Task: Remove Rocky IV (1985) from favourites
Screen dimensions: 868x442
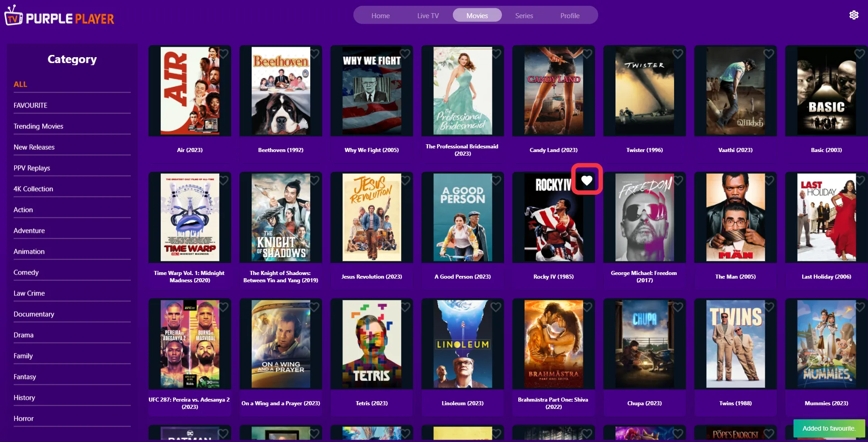Action: coord(587,180)
